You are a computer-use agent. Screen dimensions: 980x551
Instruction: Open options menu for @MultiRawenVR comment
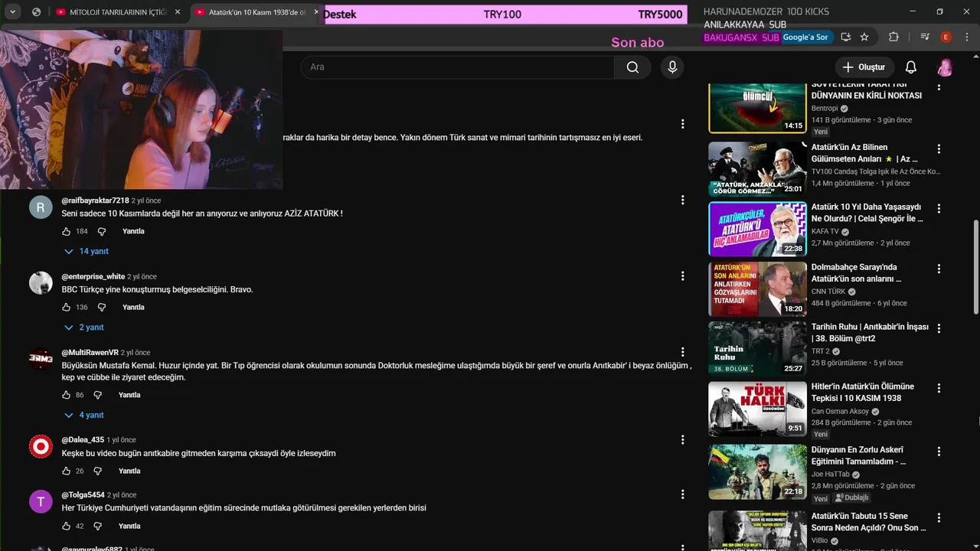click(682, 352)
